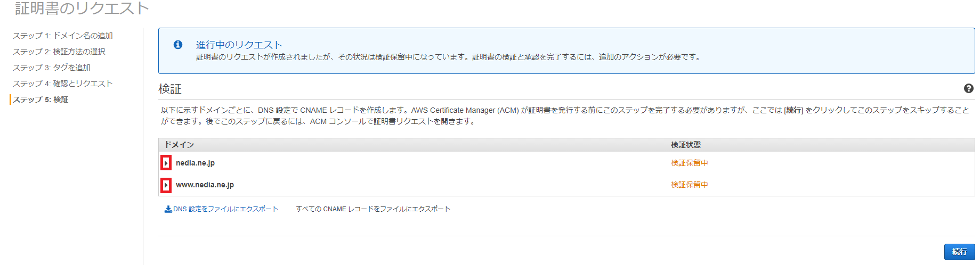Screen dimensions: 980x265
Task: Click the 進行中のリクエスト banner title
Action: coord(239,45)
